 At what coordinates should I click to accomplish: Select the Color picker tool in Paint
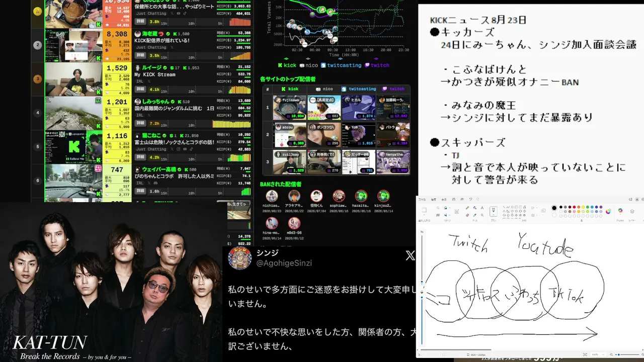pos(474,215)
